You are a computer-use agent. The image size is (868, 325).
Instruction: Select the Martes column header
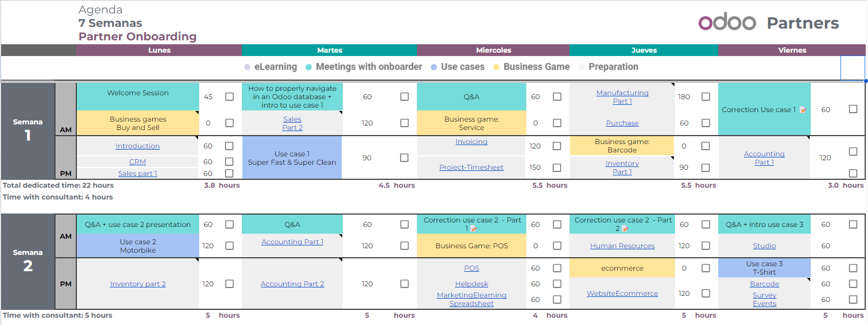pyautogui.click(x=329, y=50)
